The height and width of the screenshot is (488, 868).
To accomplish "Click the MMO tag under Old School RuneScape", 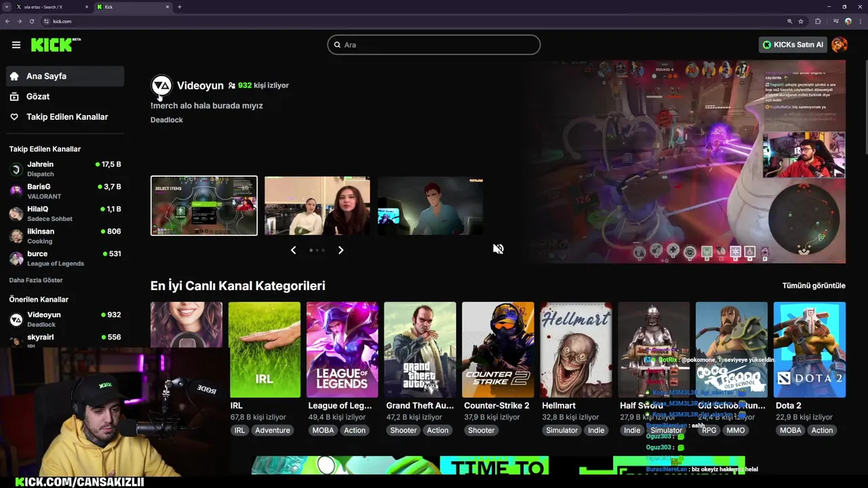I will point(736,430).
